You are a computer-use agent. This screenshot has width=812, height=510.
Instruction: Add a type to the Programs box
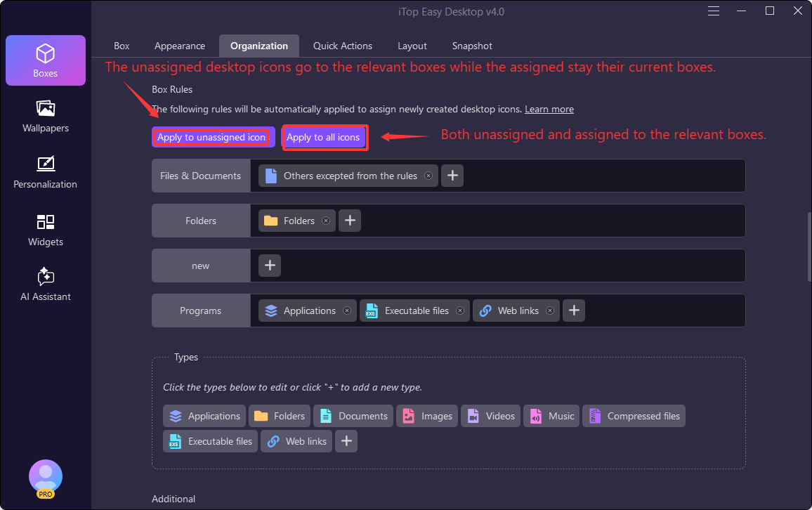tap(574, 310)
